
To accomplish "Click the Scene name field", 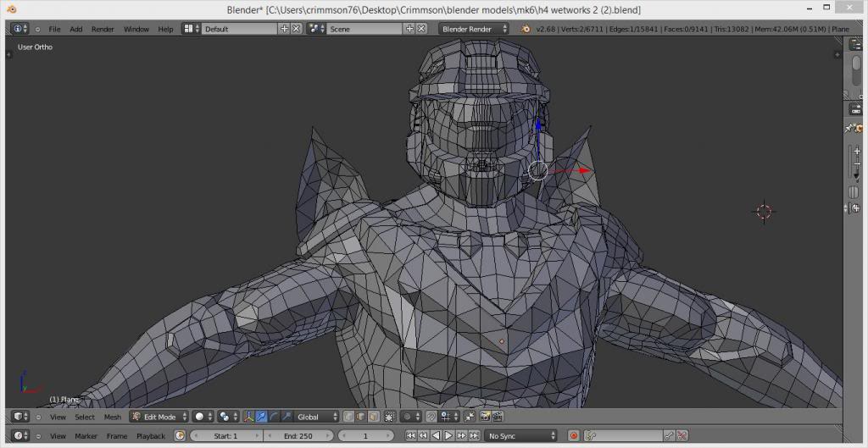I will (364, 29).
